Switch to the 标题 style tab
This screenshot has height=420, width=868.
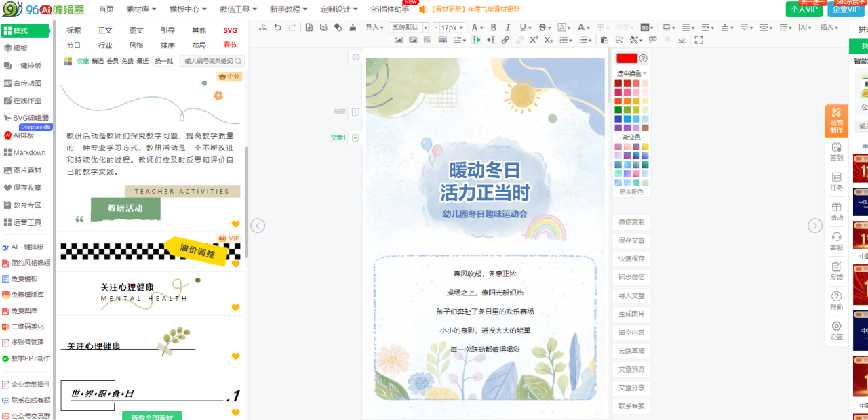(74, 30)
